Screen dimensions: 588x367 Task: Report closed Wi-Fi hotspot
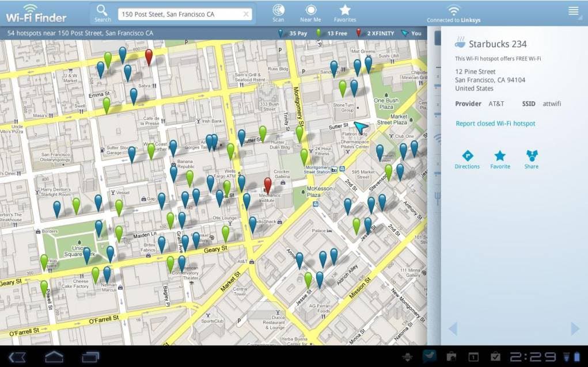tap(496, 123)
